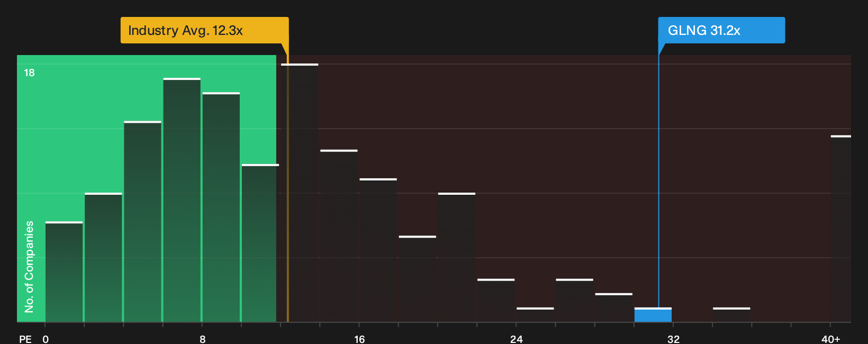Click the PE axis label
Image resolution: width=868 pixels, height=344 pixels.
[x=25, y=339]
